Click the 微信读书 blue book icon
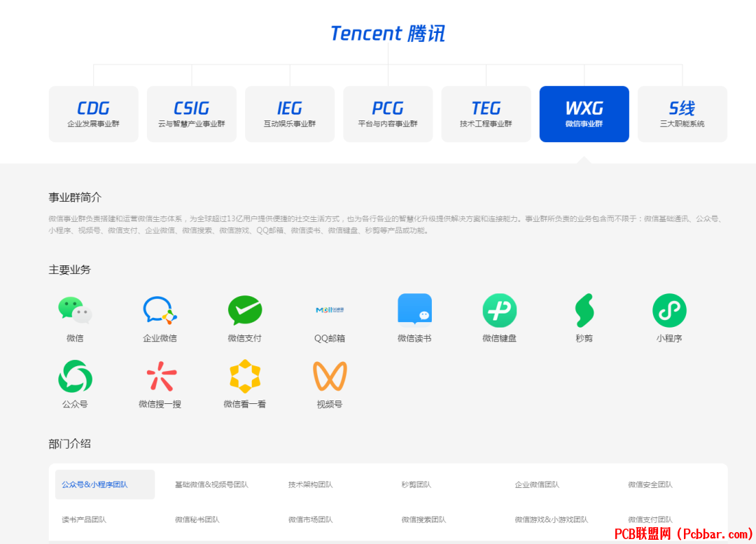This screenshot has height=544, width=756. click(x=414, y=309)
